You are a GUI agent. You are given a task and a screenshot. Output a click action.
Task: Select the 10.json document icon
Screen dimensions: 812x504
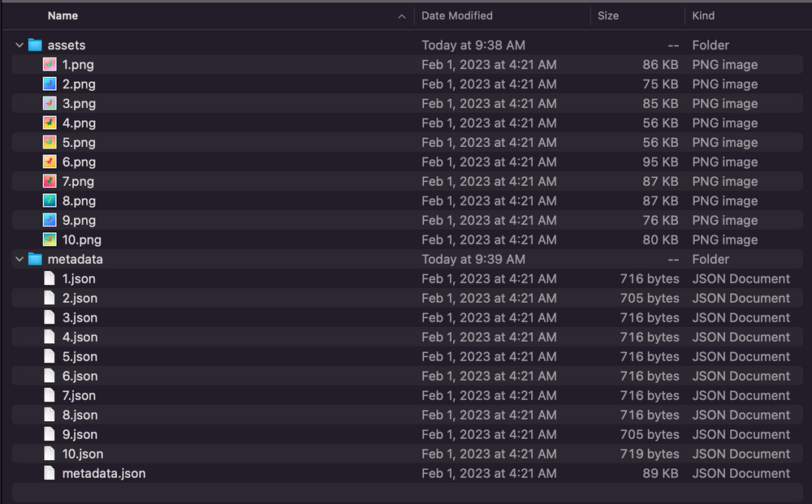point(50,454)
